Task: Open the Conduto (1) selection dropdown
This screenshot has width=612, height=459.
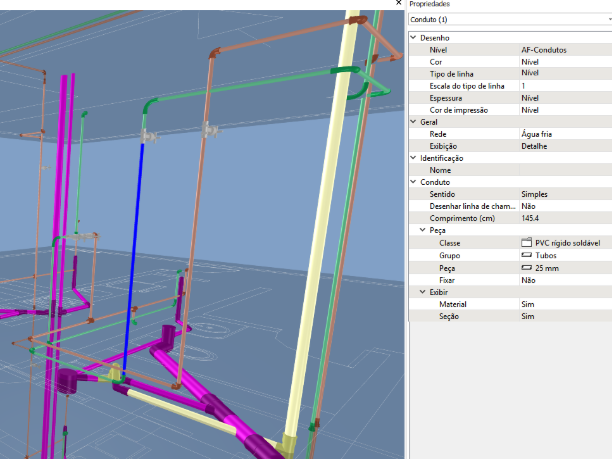Action: tap(509, 19)
